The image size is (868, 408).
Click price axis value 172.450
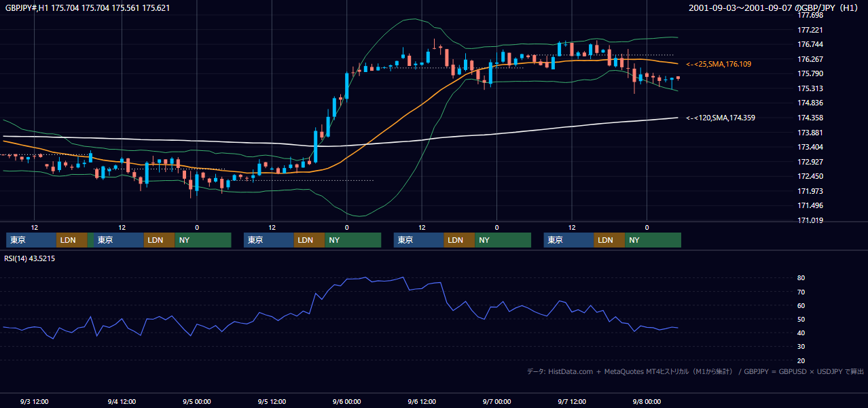point(810,176)
